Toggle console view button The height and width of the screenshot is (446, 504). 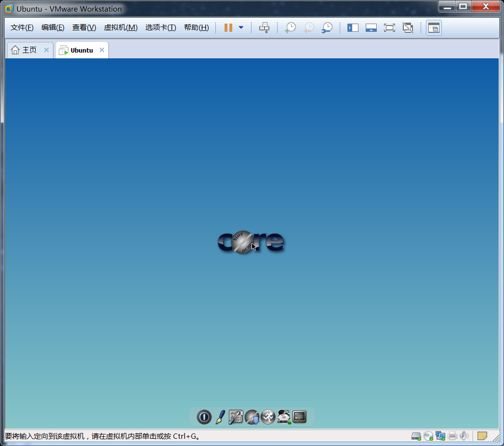(x=434, y=28)
